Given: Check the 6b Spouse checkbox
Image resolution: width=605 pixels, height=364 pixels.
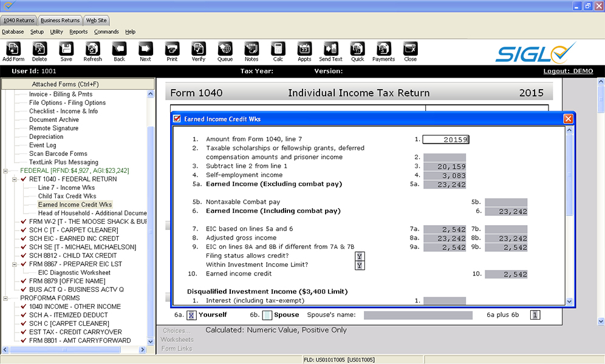Looking at the screenshot, I should click(267, 315).
